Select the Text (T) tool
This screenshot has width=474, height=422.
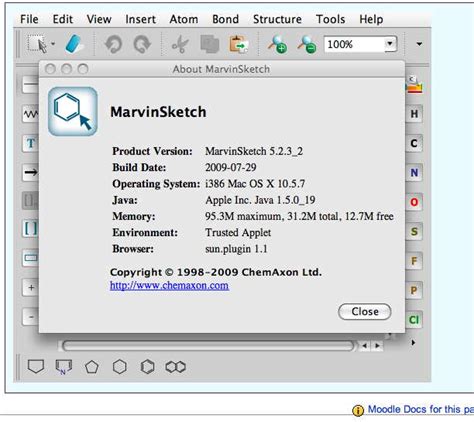(31, 143)
